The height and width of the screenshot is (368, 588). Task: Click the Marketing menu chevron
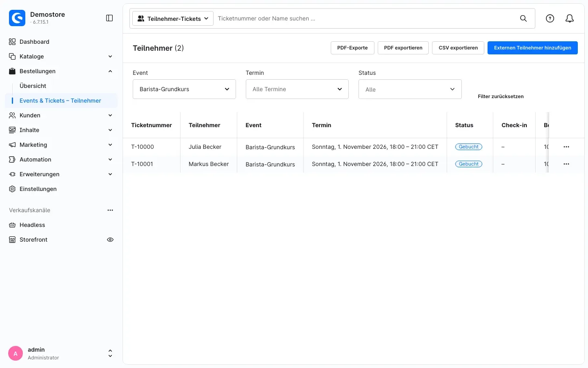110,145
